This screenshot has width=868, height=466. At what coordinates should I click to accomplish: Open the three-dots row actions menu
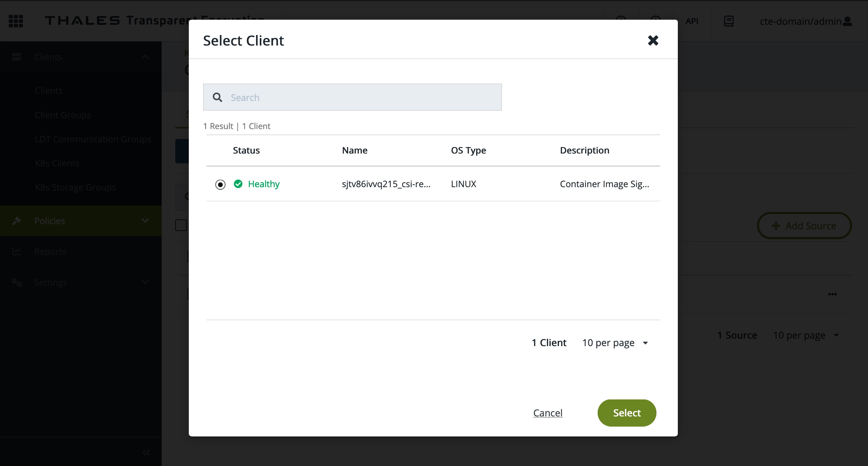pos(832,294)
